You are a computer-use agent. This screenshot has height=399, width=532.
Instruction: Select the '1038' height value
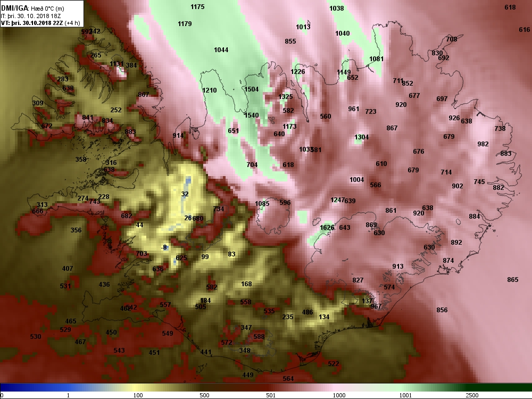[337, 9]
